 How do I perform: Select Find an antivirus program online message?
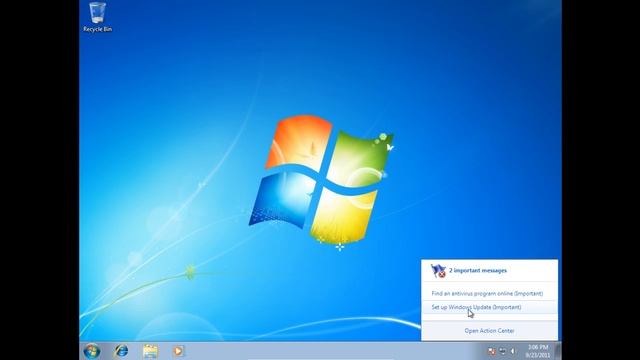click(x=487, y=293)
